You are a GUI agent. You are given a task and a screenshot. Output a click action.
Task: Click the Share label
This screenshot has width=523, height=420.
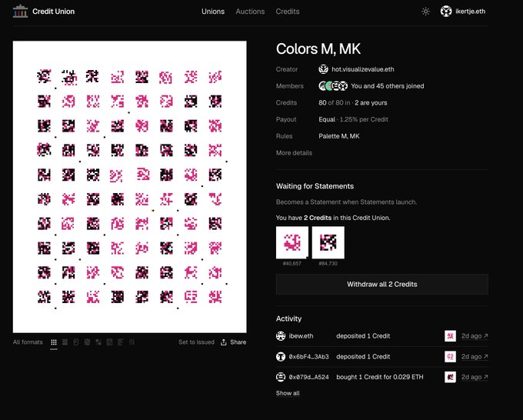238,342
